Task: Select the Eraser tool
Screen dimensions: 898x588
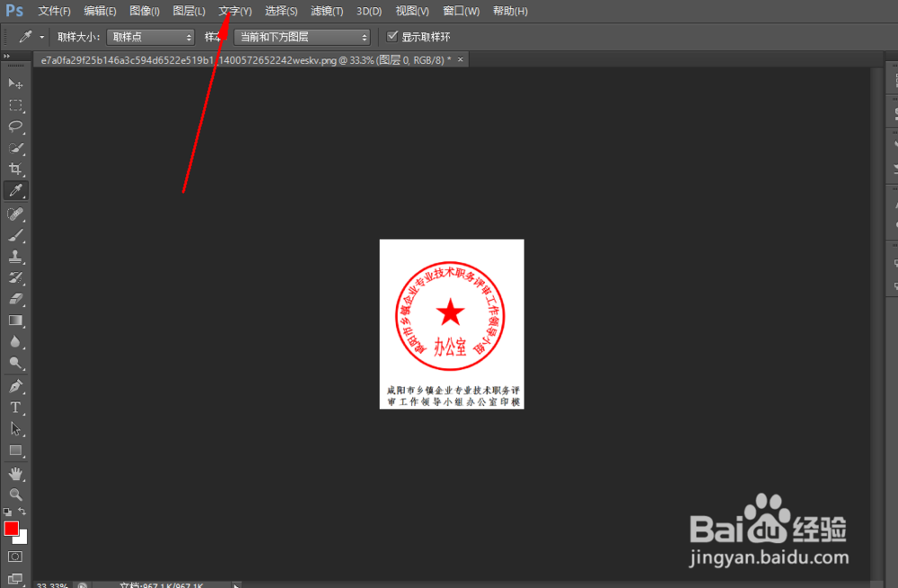Action: click(15, 299)
